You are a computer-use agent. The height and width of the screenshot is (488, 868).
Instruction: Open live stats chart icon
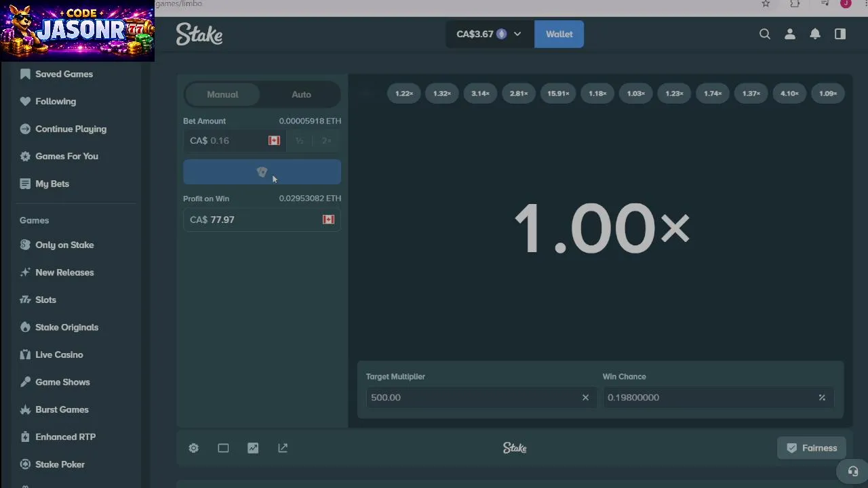[253, 448]
